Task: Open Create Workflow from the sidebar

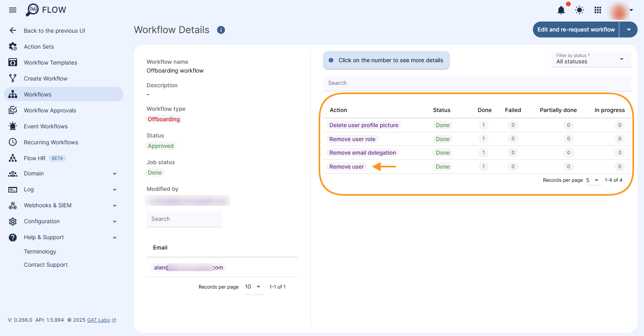Action: coord(45,79)
